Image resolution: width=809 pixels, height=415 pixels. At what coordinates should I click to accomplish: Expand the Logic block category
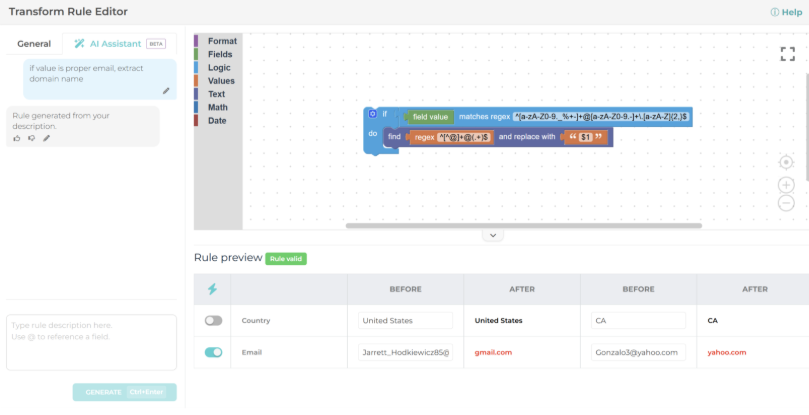tap(219, 68)
